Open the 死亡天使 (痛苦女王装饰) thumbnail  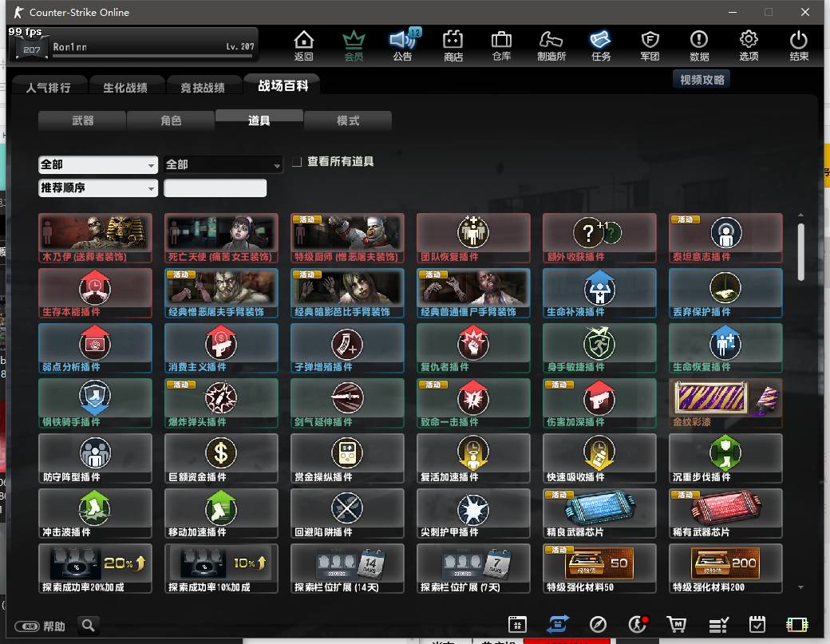pos(221,238)
